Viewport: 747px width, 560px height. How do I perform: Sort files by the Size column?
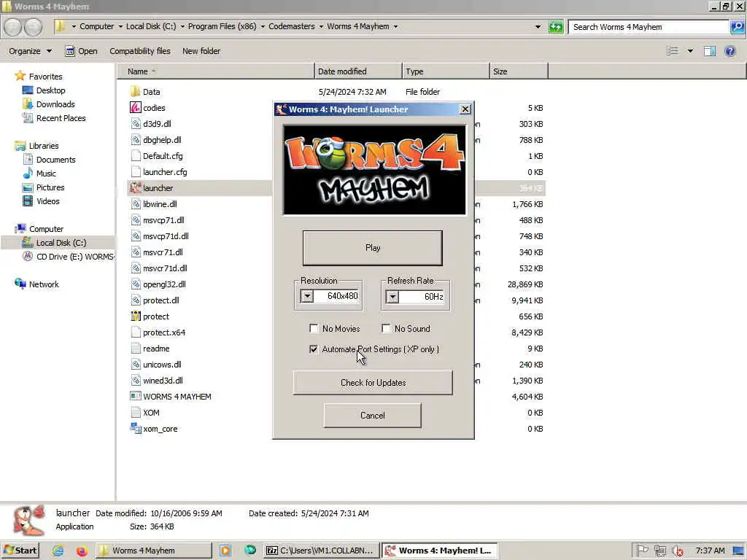[519, 71]
